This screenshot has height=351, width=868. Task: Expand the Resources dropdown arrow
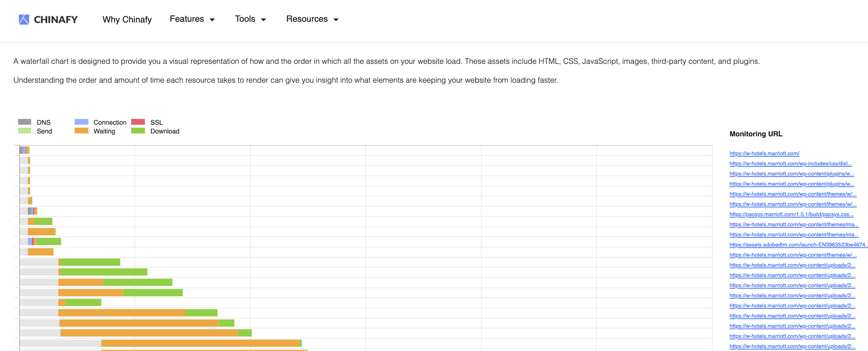[336, 20]
